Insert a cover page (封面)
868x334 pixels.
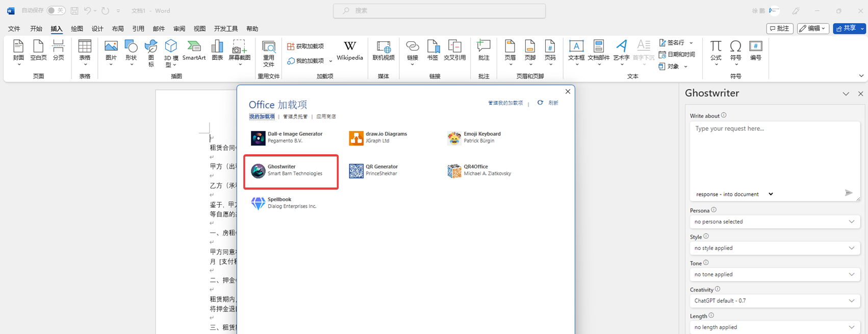[x=18, y=52]
